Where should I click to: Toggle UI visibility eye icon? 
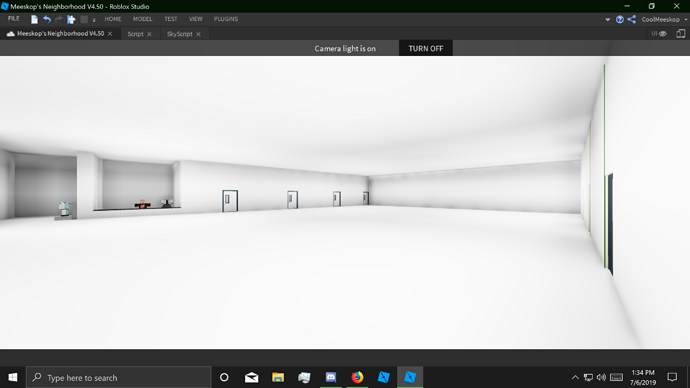tap(659, 34)
